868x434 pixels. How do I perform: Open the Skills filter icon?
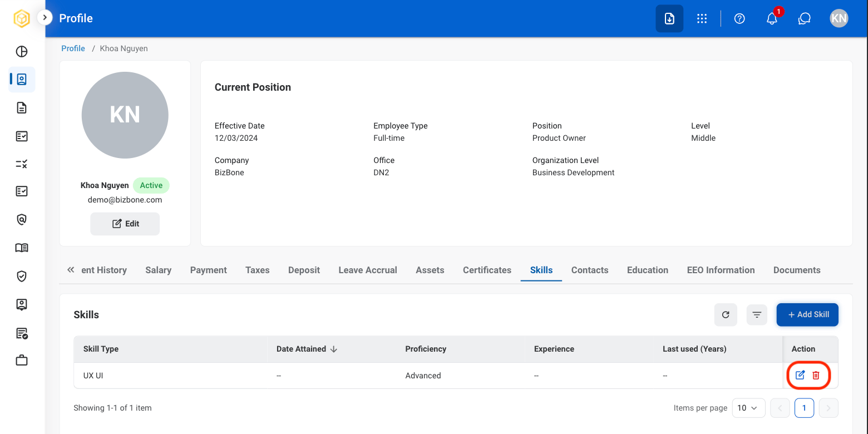(x=757, y=314)
